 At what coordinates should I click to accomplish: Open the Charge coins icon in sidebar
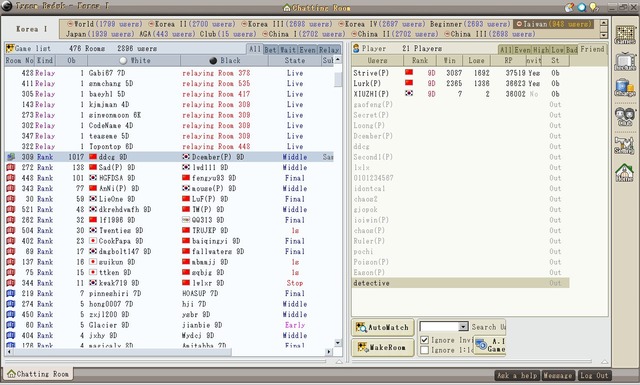pos(624,88)
